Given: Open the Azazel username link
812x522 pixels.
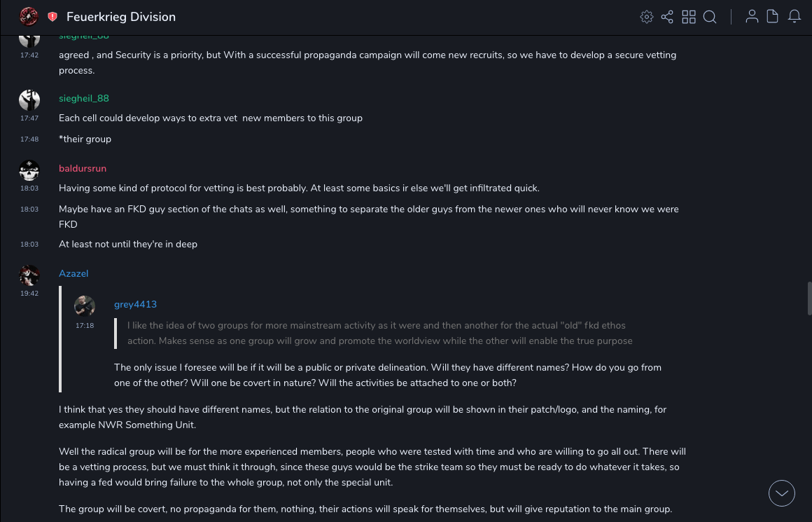Looking at the screenshot, I should click(x=73, y=273).
